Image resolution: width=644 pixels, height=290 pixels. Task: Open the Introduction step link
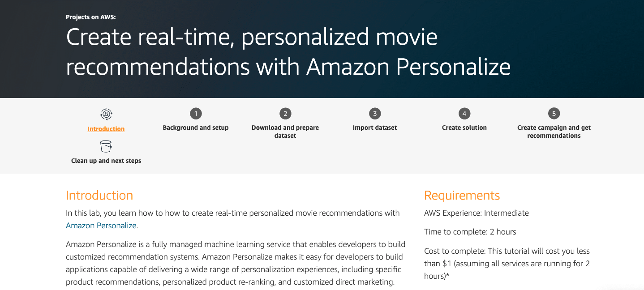click(106, 129)
